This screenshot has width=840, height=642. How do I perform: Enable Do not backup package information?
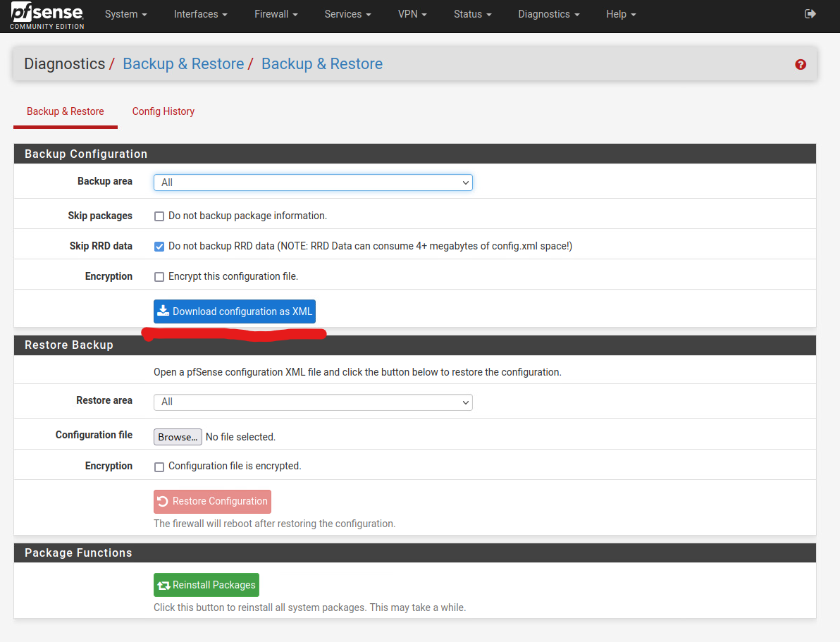[159, 216]
